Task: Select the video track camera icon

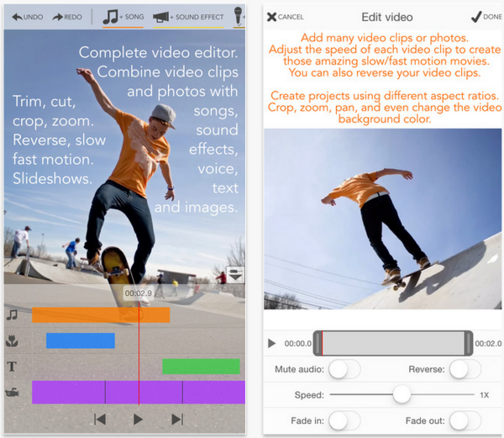Action: click(x=13, y=393)
